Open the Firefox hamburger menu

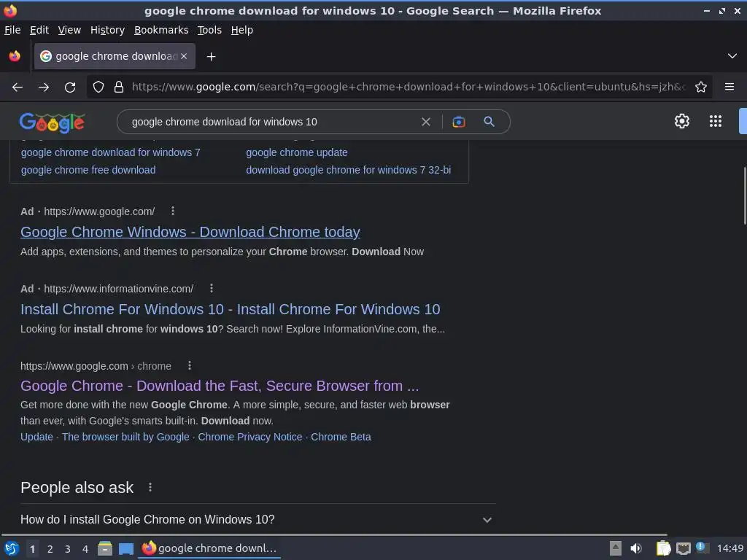[729, 87]
